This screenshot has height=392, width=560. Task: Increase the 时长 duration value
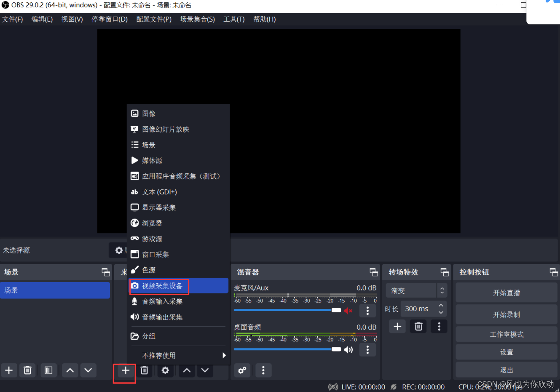[441, 306]
